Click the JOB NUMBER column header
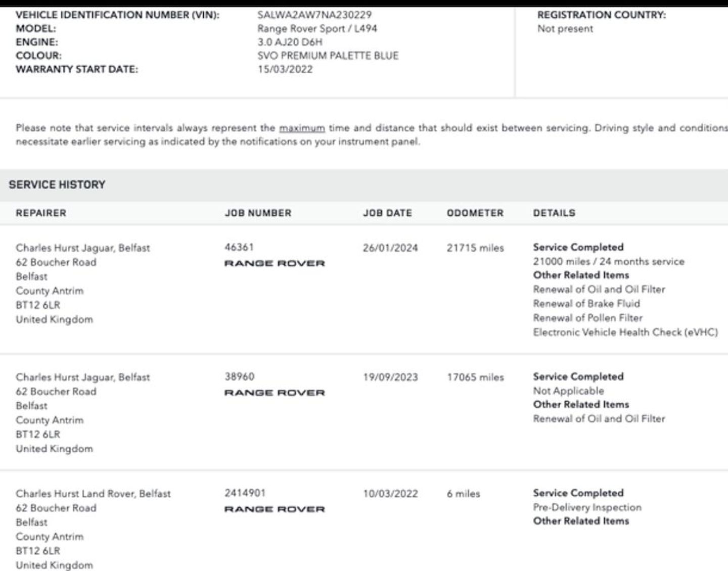Screen dimensions: 728x571 258,213
